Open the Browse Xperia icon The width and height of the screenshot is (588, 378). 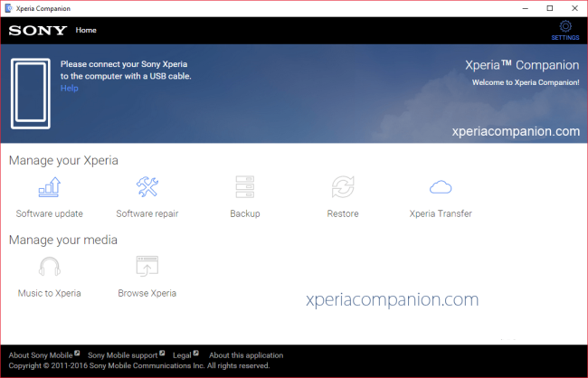point(147,267)
